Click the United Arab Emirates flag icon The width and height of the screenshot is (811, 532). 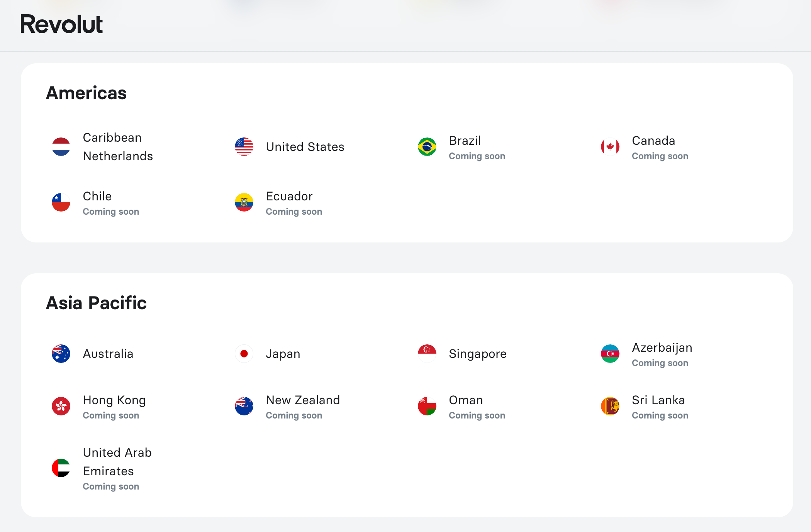point(61,468)
